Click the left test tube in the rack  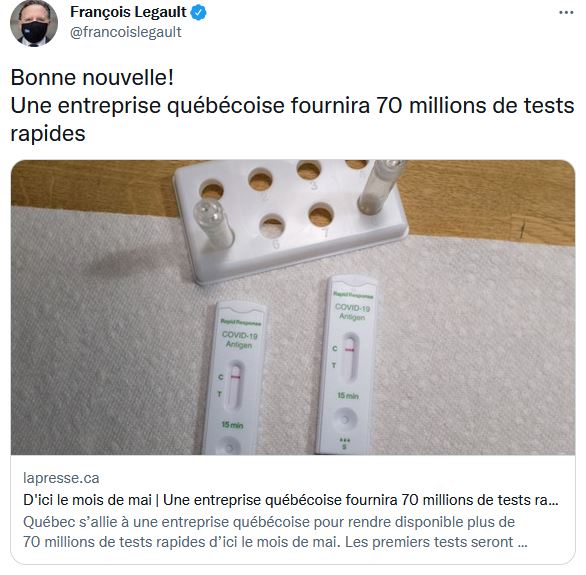pyautogui.click(x=213, y=223)
